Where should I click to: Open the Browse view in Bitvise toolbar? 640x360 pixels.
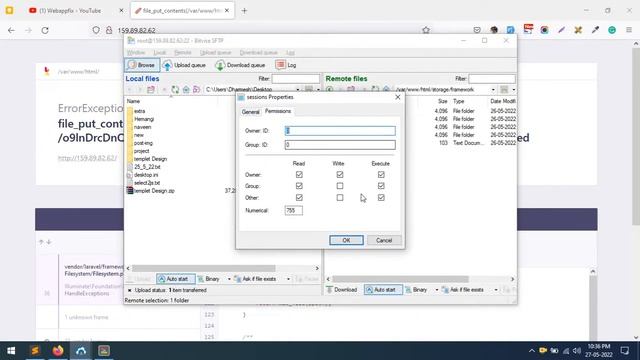(142, 65)
